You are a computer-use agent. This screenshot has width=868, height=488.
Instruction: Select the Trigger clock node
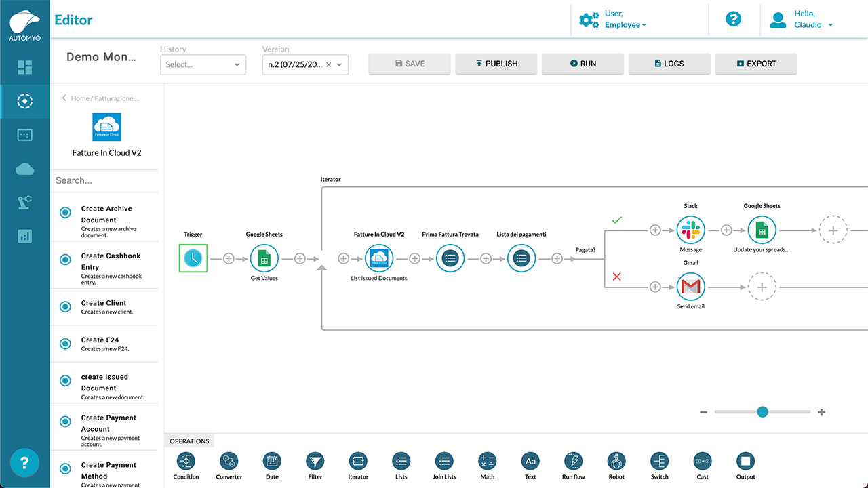click(x=193, y=258)
